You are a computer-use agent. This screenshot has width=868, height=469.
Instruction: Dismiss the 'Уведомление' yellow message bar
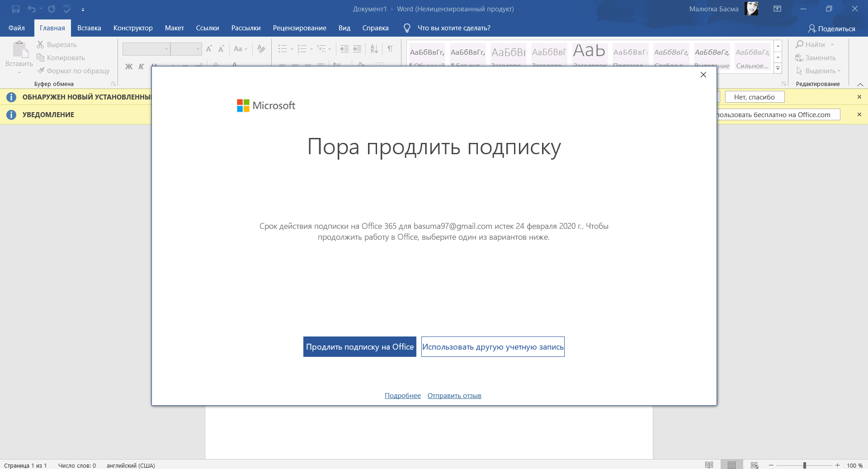pos(859,114)
